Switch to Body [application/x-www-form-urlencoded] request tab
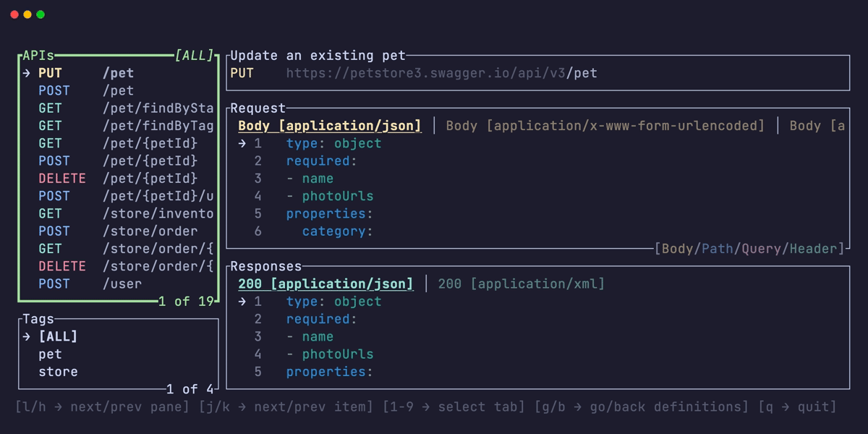 point(604,125)
